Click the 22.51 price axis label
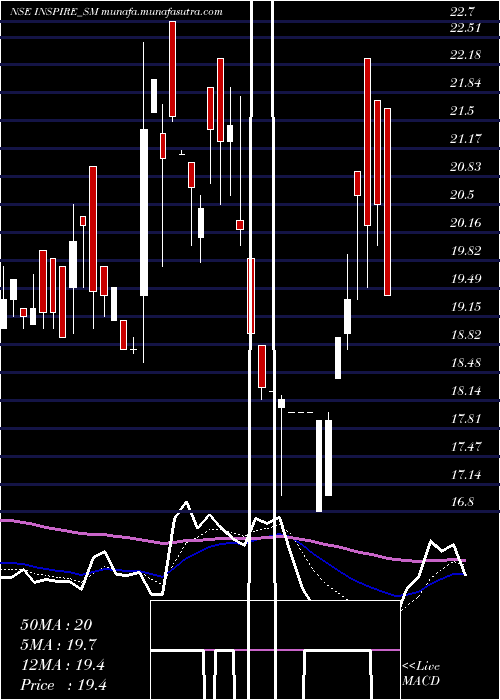 [x=466, y=28]
